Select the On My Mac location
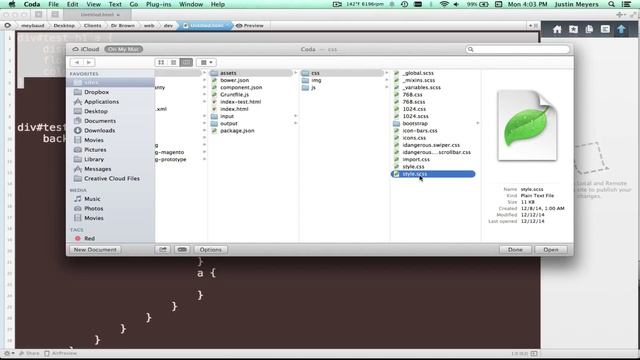The image size is (640, 360). coord(123,49)
